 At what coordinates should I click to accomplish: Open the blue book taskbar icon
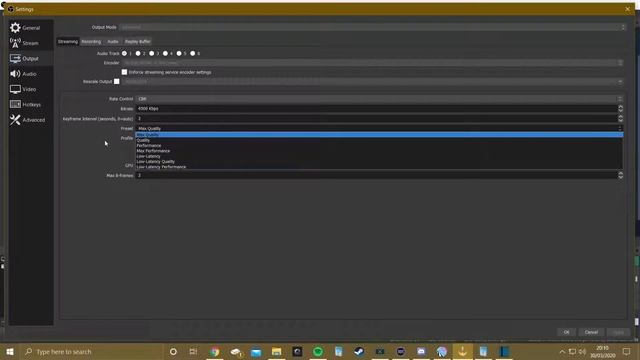[x=504, y=351]
